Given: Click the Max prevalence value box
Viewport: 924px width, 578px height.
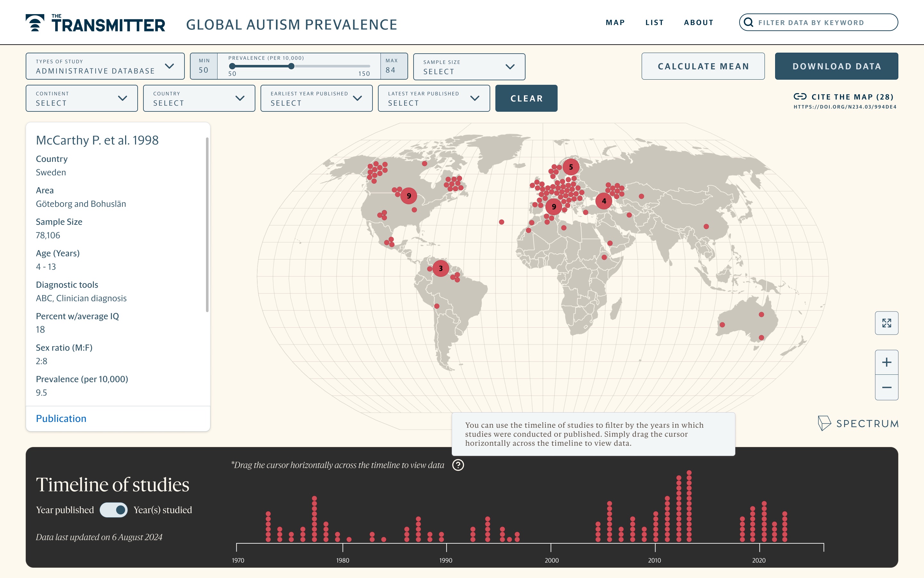Looking at the screenshot, I should (x=394, y=66).
